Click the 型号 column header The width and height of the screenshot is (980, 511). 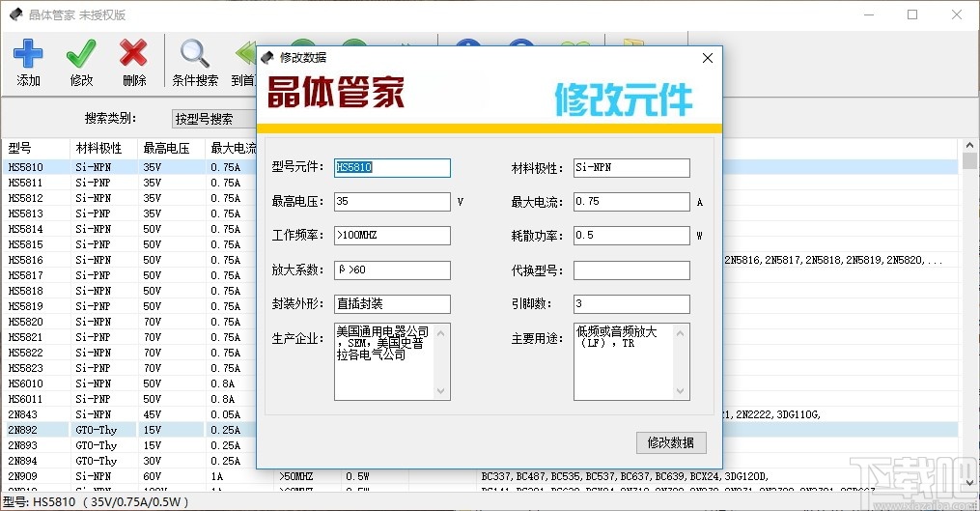(36, 148)
